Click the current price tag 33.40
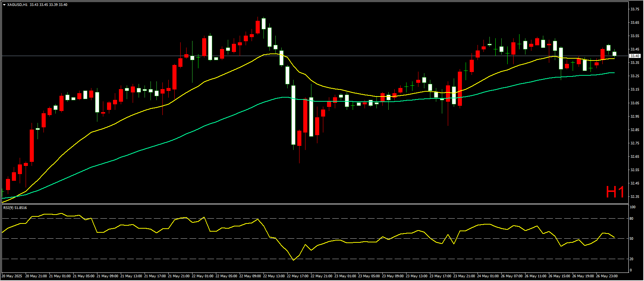The image size is (644, 281). click(x=635, y=56)
